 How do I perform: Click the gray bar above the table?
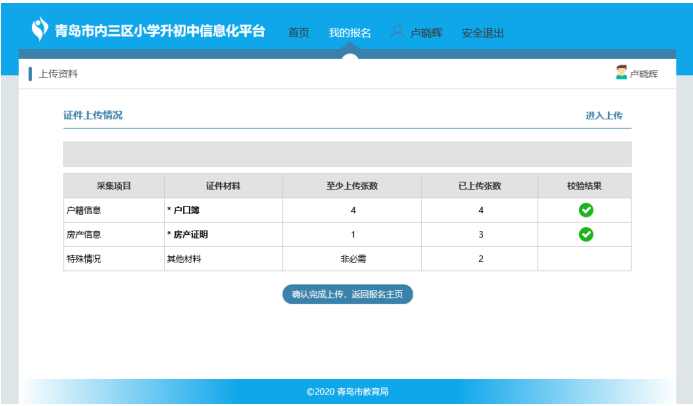click(x=347, y=154)
